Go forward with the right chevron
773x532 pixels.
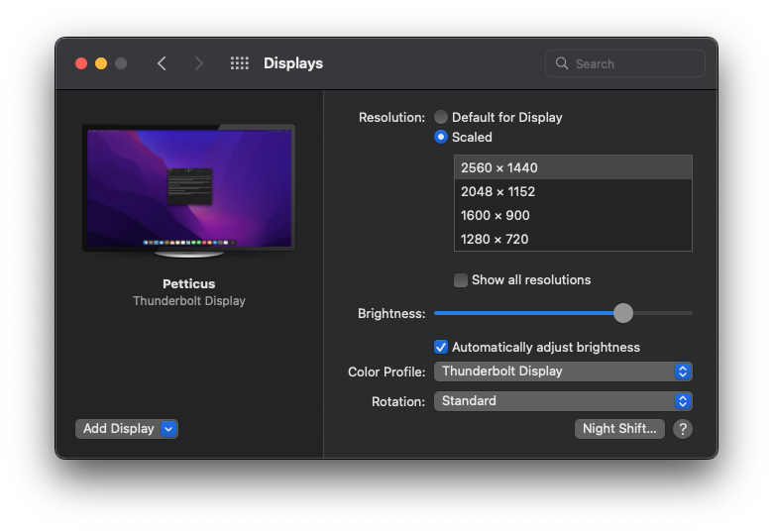198,63
